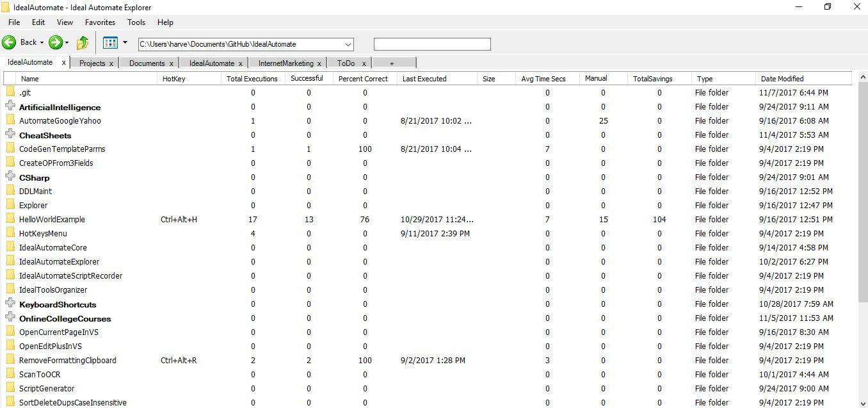
Task: Click the IdealAutomateExplorer folder icon
Action: point(10,261)
